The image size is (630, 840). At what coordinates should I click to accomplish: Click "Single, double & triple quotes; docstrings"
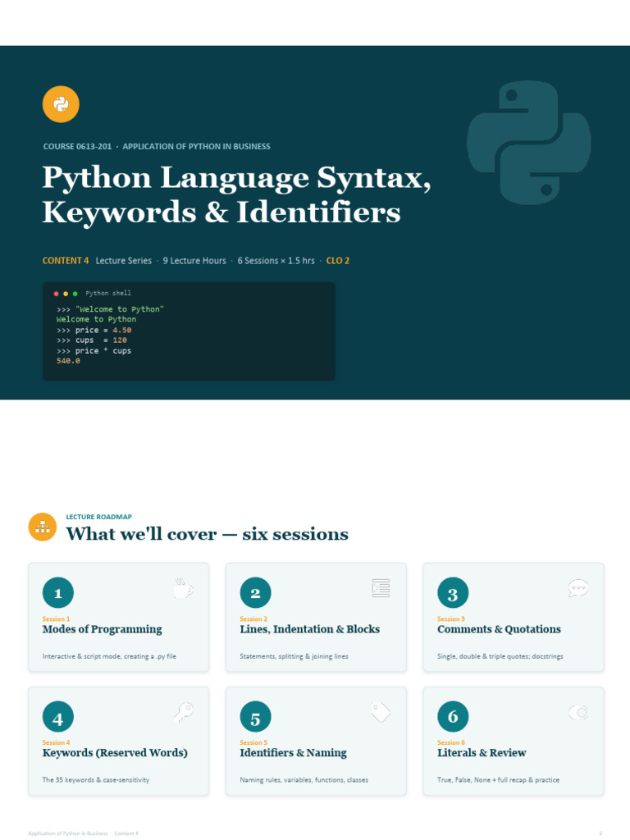(500, 656)
